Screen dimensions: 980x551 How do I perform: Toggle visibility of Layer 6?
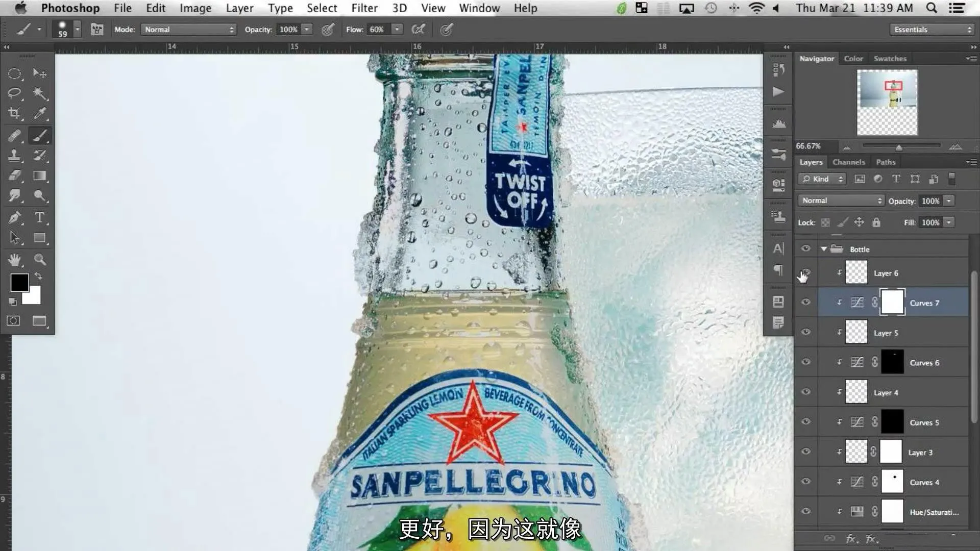[x=805, y=272]
